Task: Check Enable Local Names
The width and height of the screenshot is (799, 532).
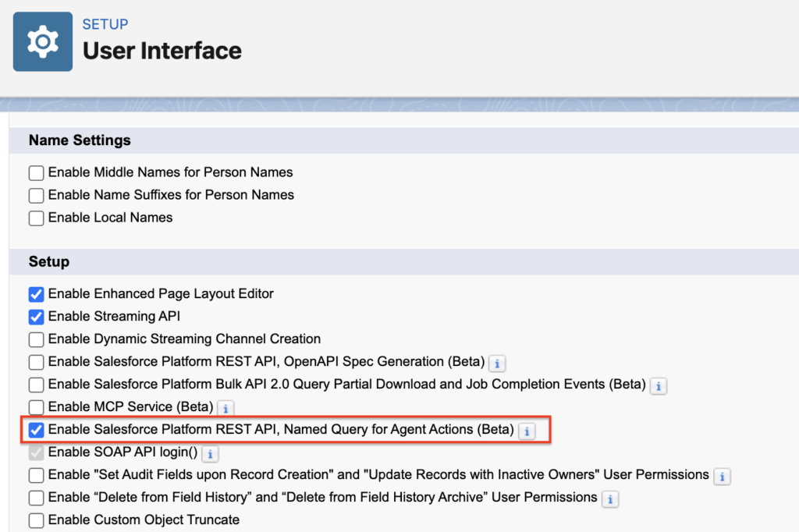Action: coord(35,218)
